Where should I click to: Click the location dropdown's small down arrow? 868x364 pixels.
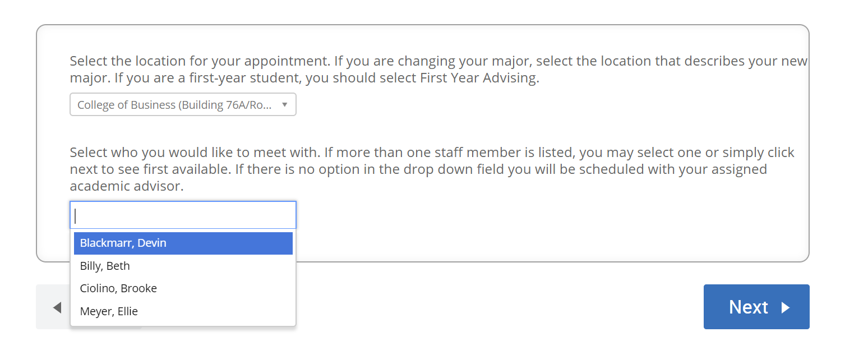[285, 105]
